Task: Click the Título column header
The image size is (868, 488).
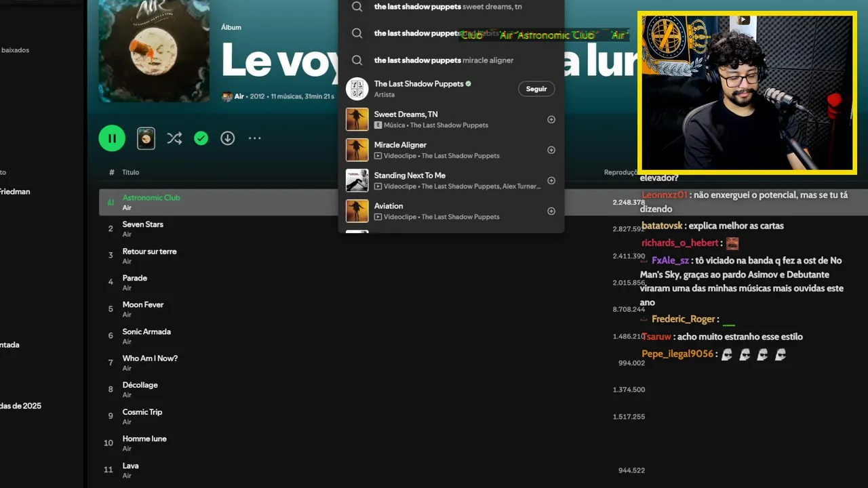Action: [x=131, y=172]
